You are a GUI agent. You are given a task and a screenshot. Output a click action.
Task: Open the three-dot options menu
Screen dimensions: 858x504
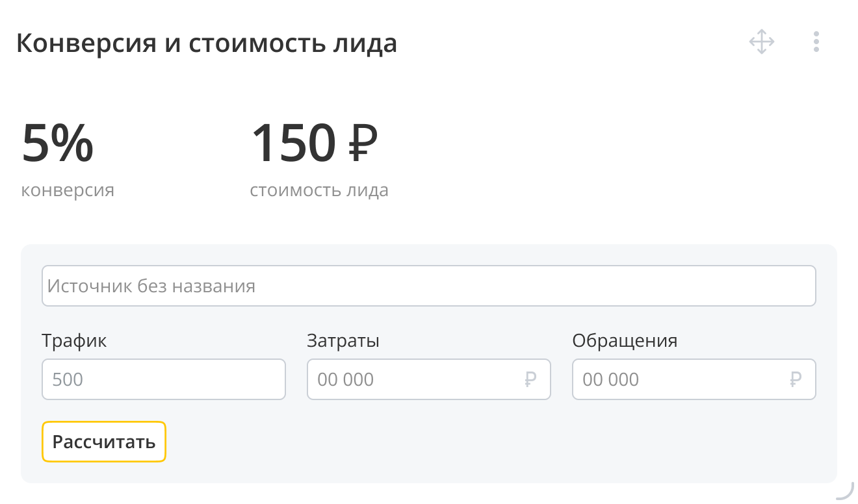coord(816,42)
